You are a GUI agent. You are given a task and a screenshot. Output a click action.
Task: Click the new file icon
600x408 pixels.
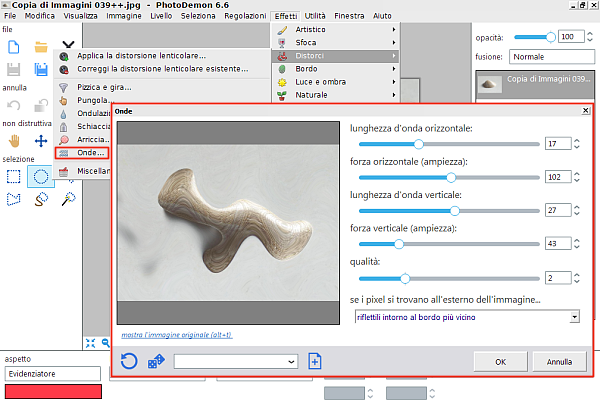14,46
